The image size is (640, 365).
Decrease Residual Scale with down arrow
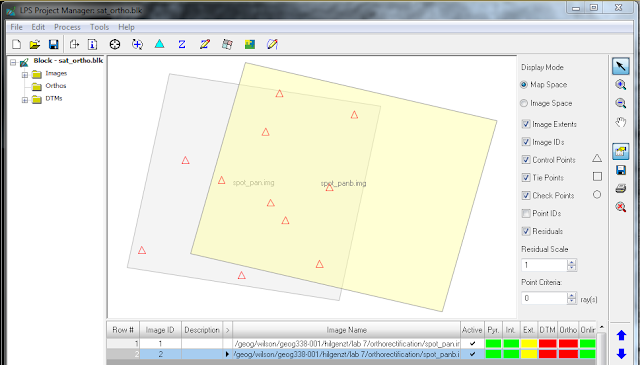point(571,268)
